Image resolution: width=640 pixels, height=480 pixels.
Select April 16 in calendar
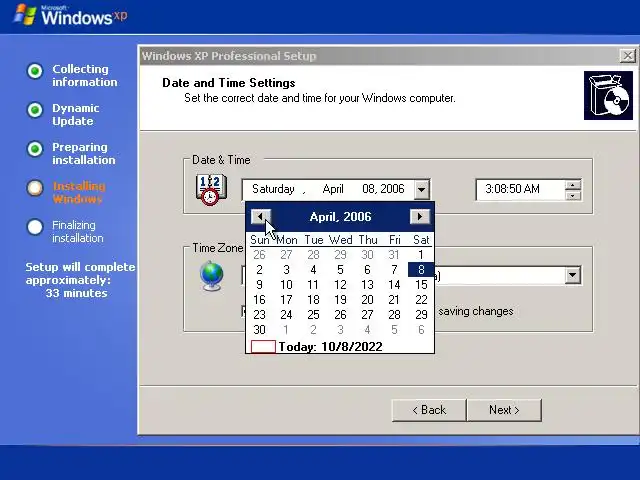pyautogui.click(x=259, y=300)
